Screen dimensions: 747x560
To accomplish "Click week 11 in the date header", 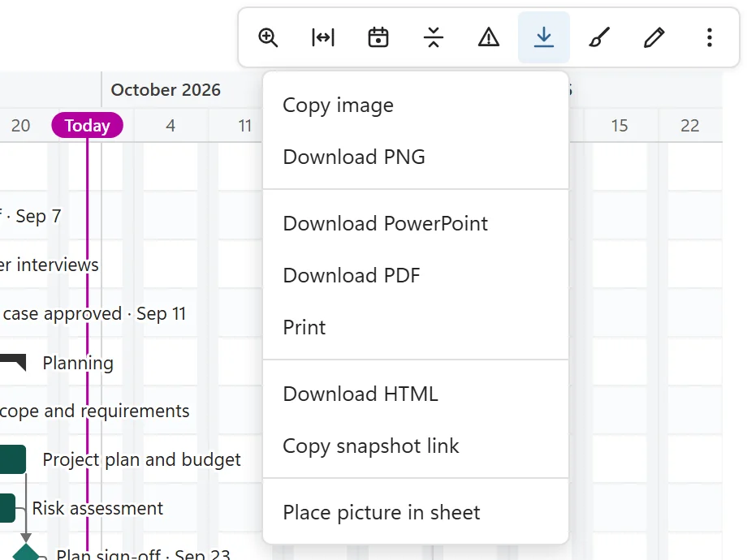I will [245, 126].
